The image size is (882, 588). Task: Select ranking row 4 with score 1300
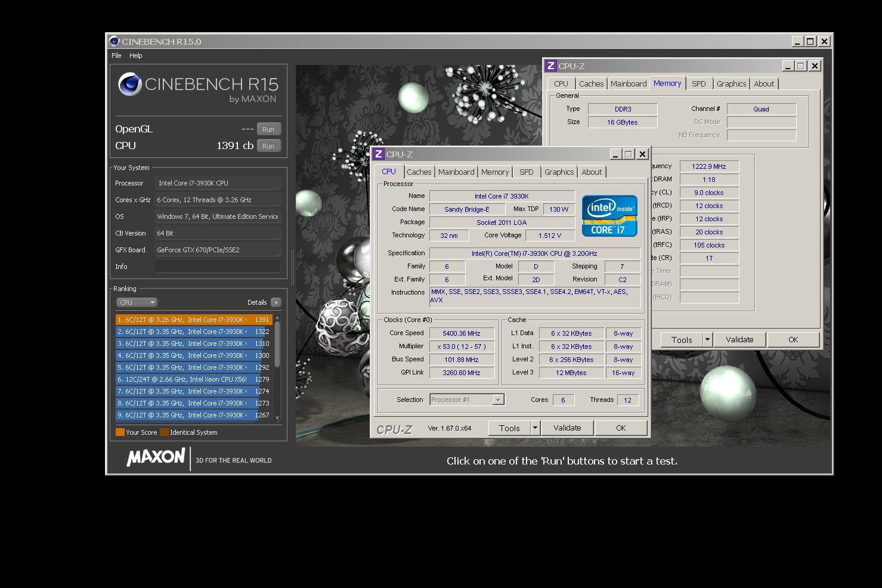(194, 355)
